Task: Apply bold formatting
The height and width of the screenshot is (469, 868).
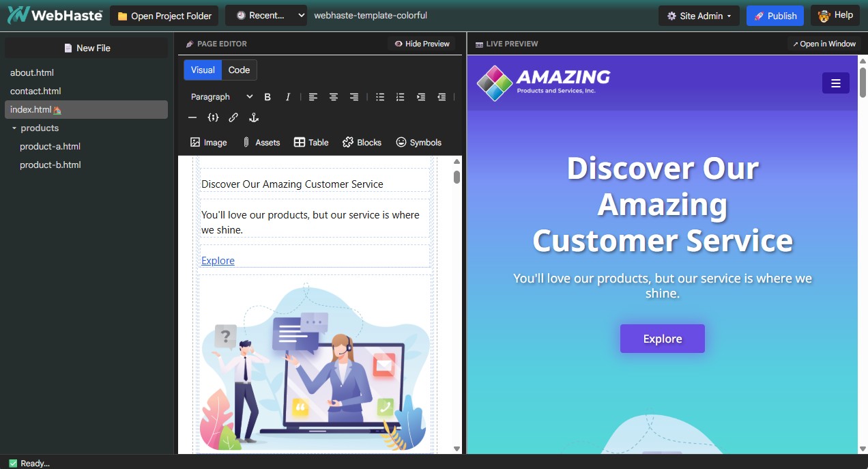Action: 267,97
